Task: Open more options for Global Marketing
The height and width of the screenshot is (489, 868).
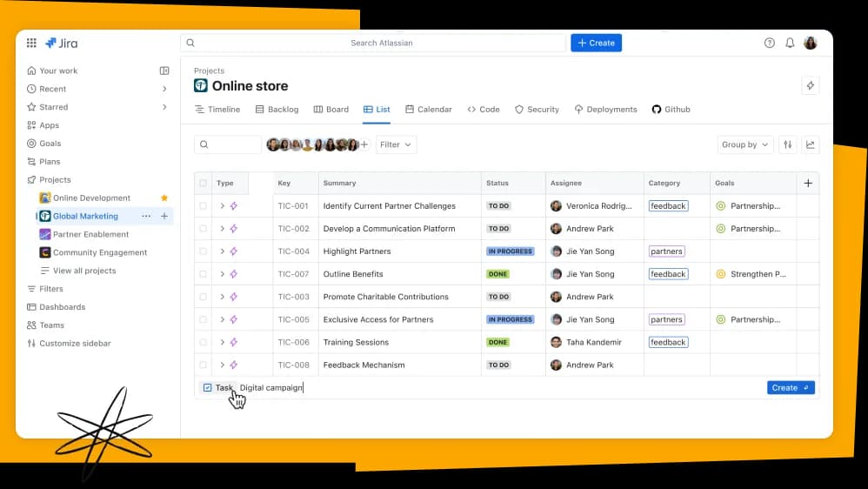Action: click(x=146, y=216)
